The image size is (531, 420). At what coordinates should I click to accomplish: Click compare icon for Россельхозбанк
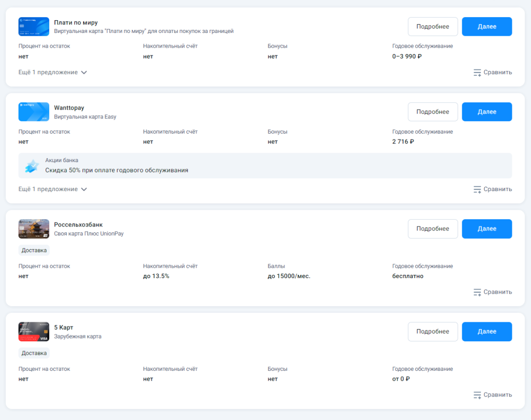tap(477, 292)
